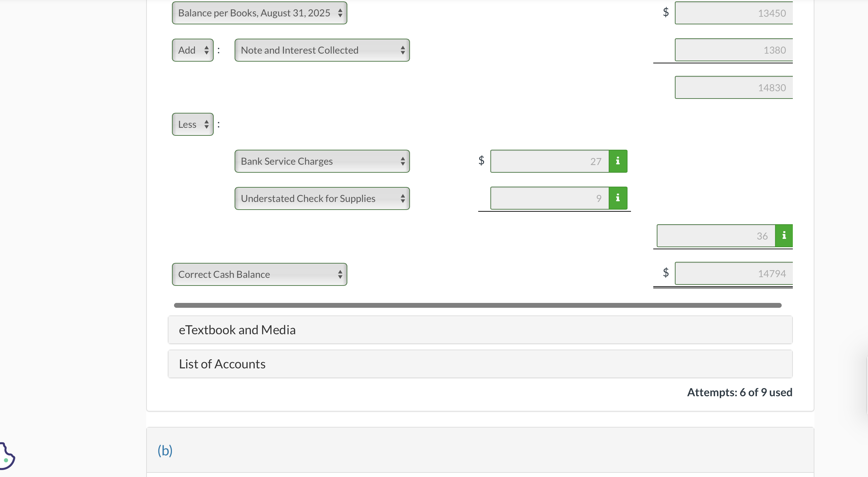Viewport: 868px width, 477px height.
Task: Click the 14794 correct cash balance field
Action: click(733, 273)
